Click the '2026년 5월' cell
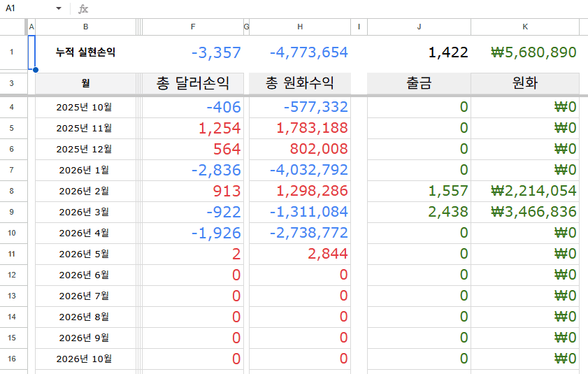588x374 pixels. click(x=85, y=254)
